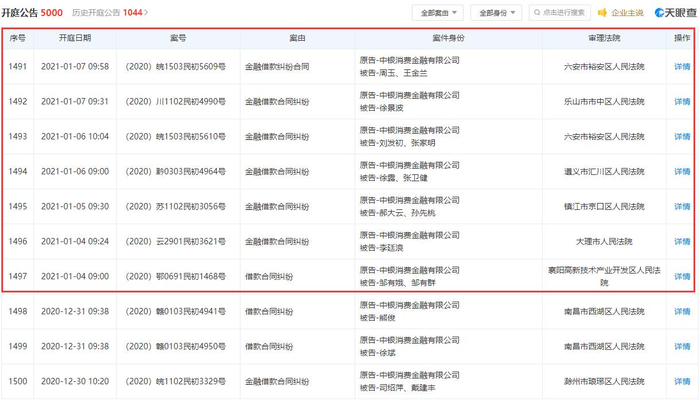Click court 乐山市市中区人民法院
Viewport: 700px width, 402px height.
click(x=604, y=101)
